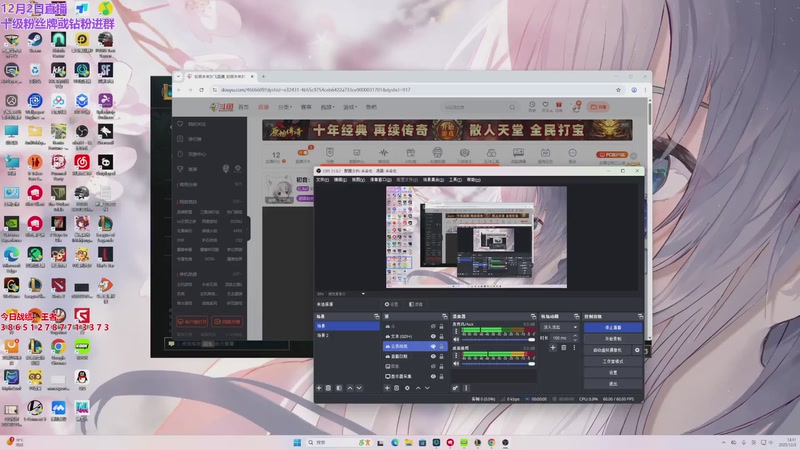Open OBS 视图 menu
Image resolution: width=800 pixels, height=450 pixels.
point(358,180)
